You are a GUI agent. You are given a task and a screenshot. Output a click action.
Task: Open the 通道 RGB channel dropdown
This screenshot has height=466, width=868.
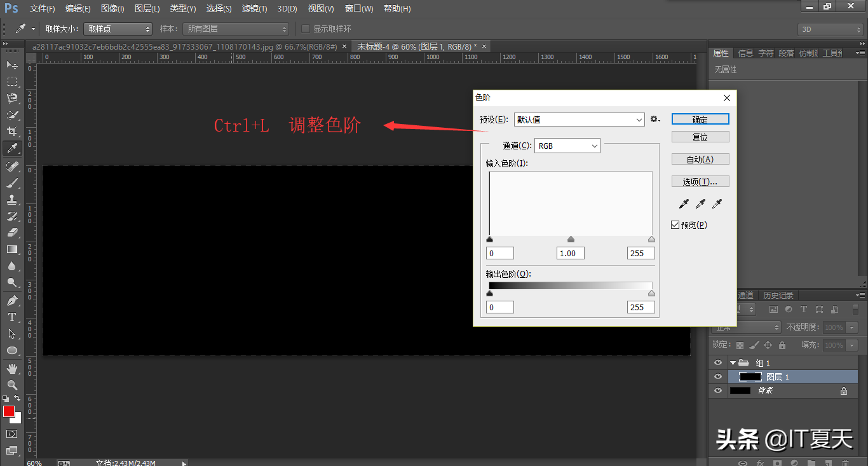tap(567, 146)
